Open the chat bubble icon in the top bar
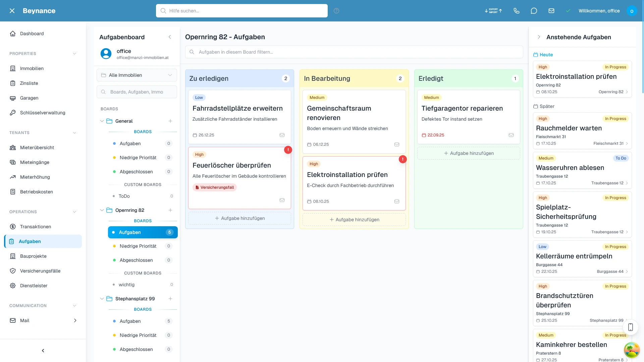This screenshot has width=644, height=362. point(534,11)
